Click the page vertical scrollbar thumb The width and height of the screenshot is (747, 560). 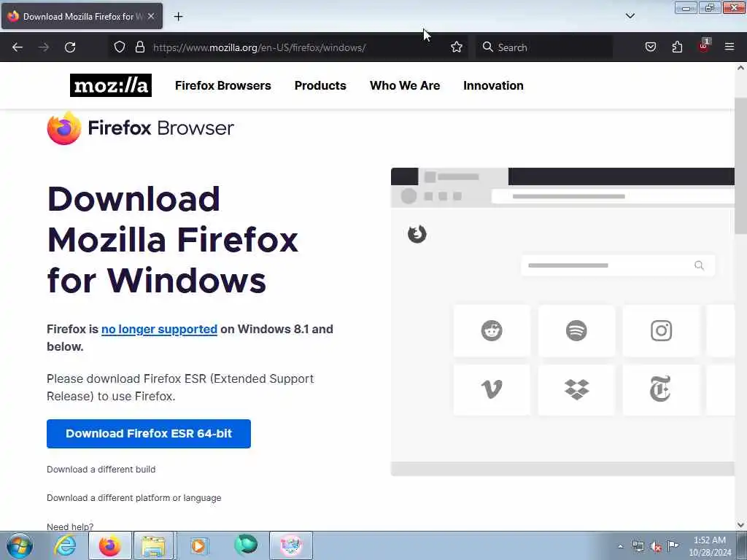tap(741, 166)
